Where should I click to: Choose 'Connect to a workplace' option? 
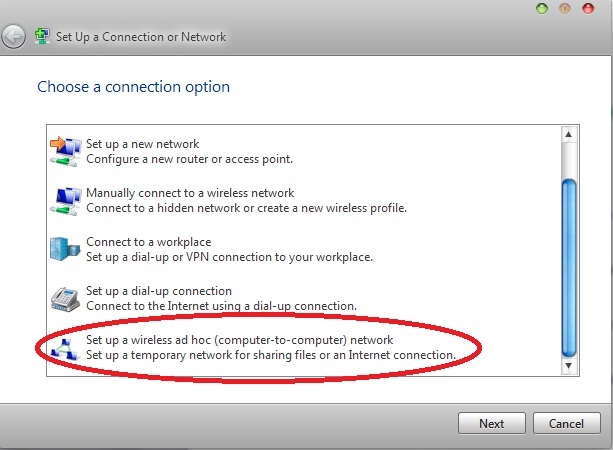(305, 249)
